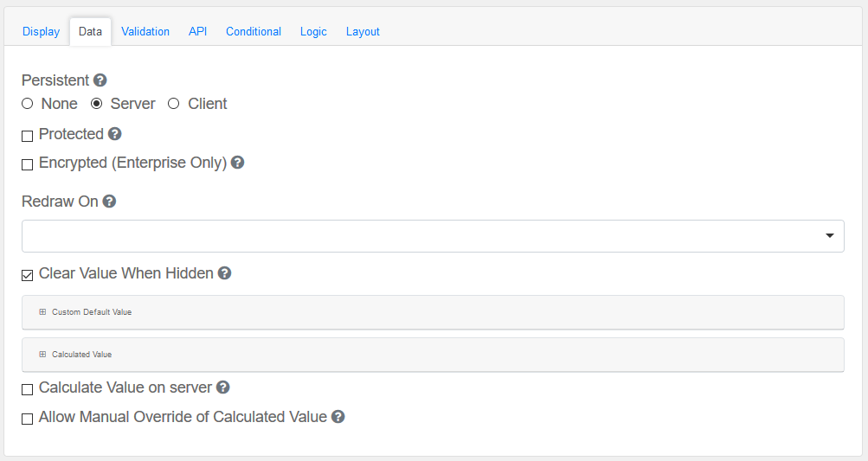Click the help icon beside Persistent
The height and width of the screenshot is (461, 868).
pyautogui.click(x=100, y=80)
